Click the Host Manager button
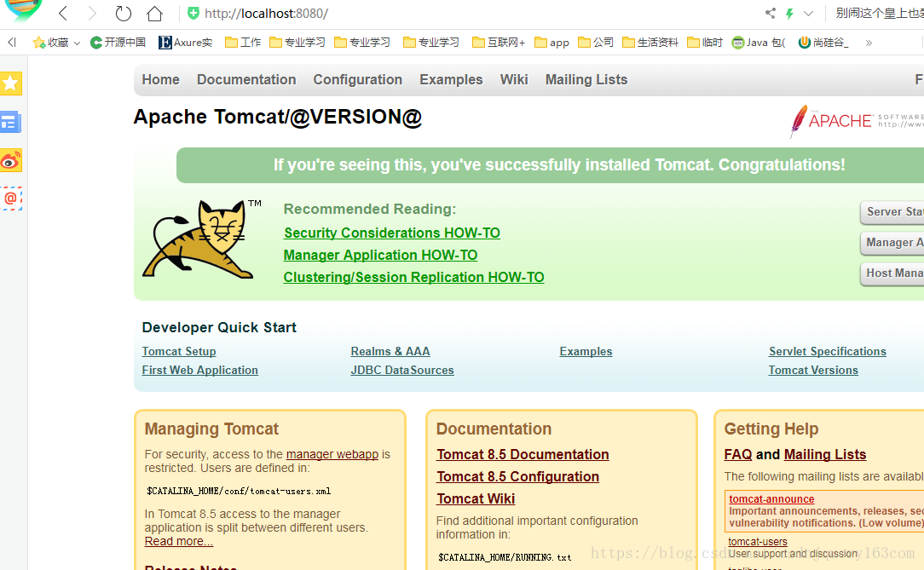This screenshot has width=924, height=570. point(892,273)
